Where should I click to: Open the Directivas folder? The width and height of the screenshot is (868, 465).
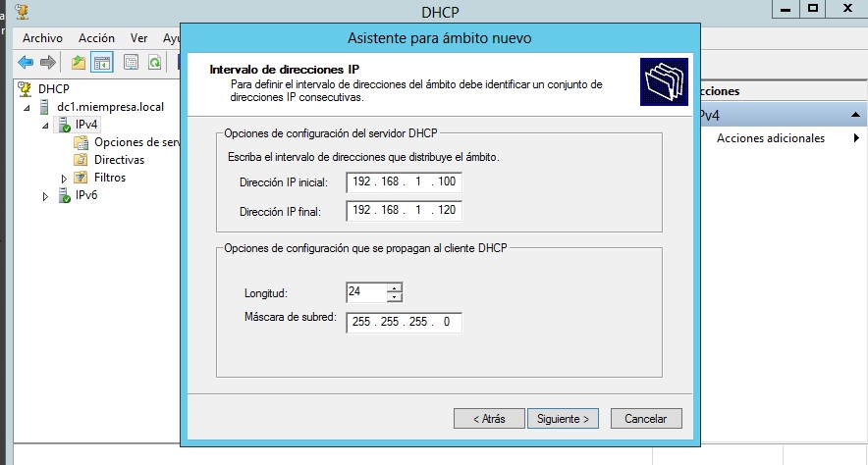pyautogui.click(x=119, y=159)
